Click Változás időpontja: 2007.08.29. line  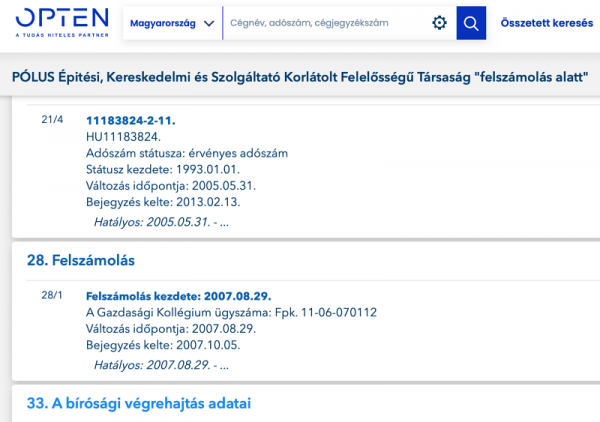(x=171, y=329)
